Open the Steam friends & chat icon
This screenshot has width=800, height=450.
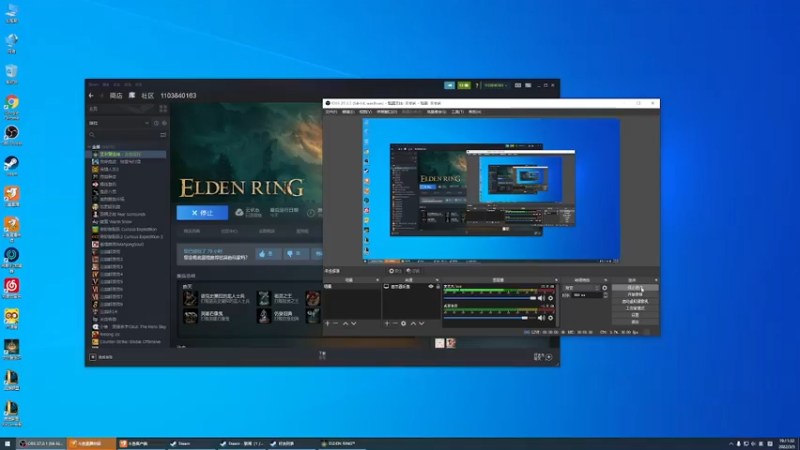pos(548,357)
